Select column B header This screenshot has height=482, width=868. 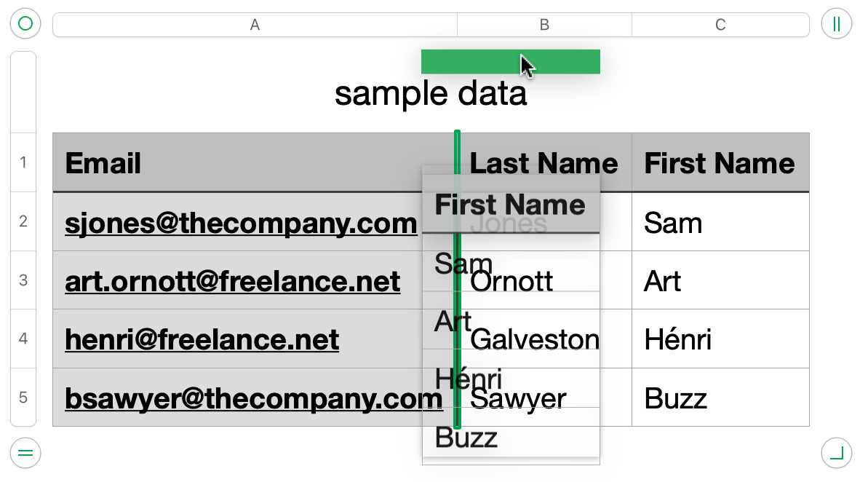(x=544, y=25)
